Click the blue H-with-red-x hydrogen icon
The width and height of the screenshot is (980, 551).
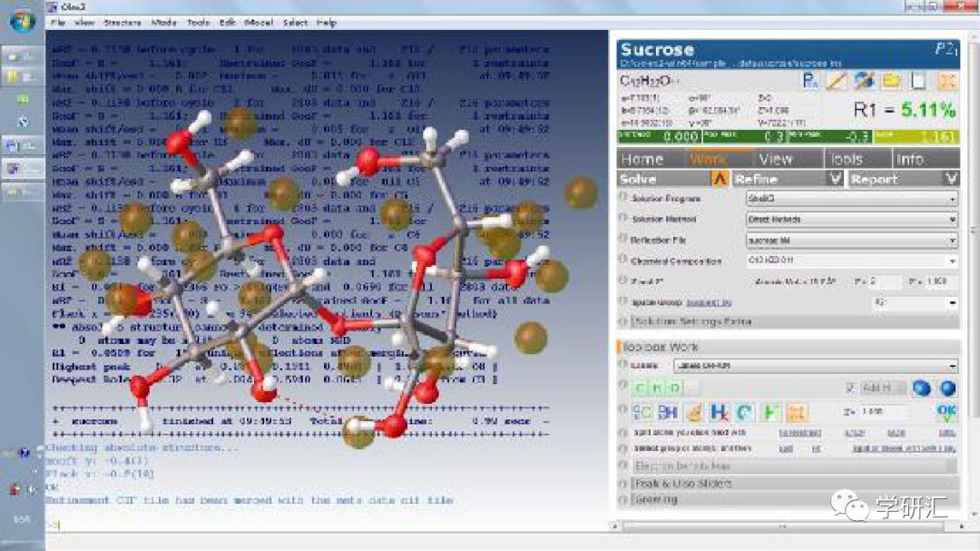pos(720,412)
